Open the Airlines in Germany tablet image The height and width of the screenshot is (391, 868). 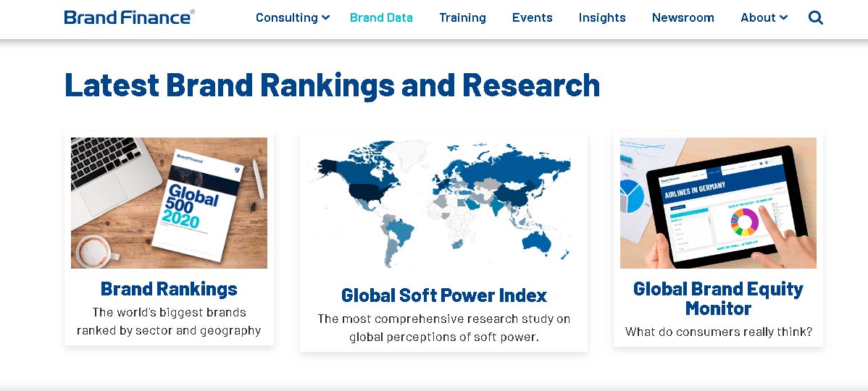coord(718,203)
